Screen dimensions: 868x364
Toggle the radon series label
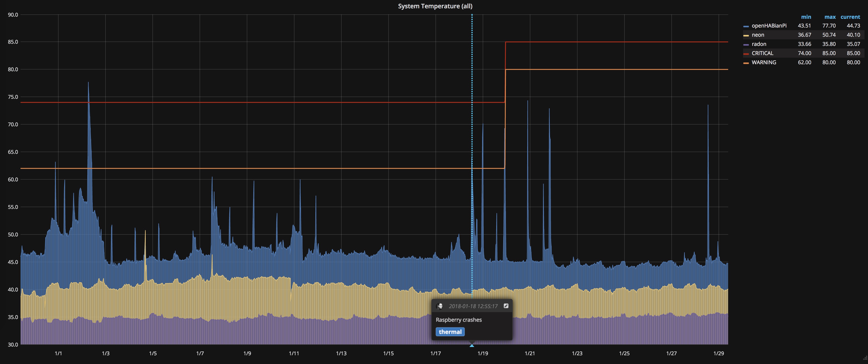point(759,44)
